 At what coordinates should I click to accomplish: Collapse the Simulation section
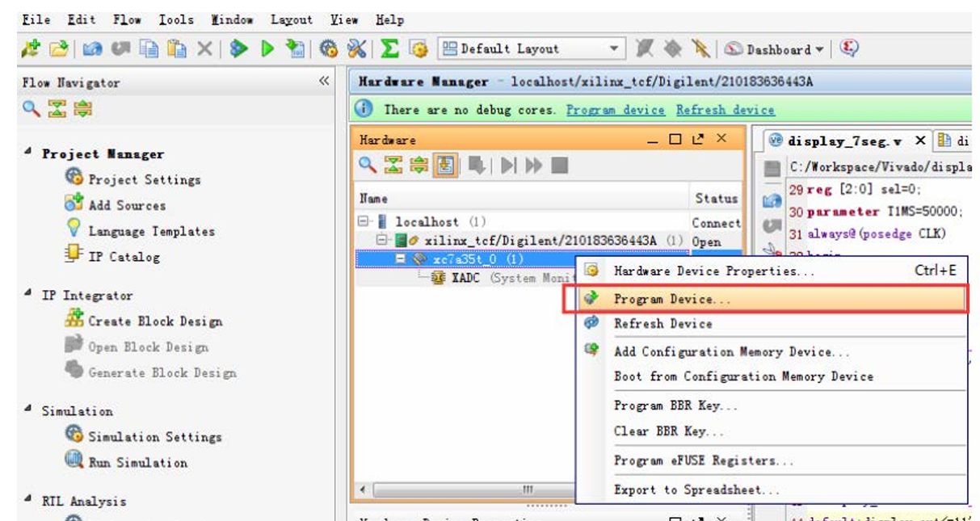tap(28, 410)
